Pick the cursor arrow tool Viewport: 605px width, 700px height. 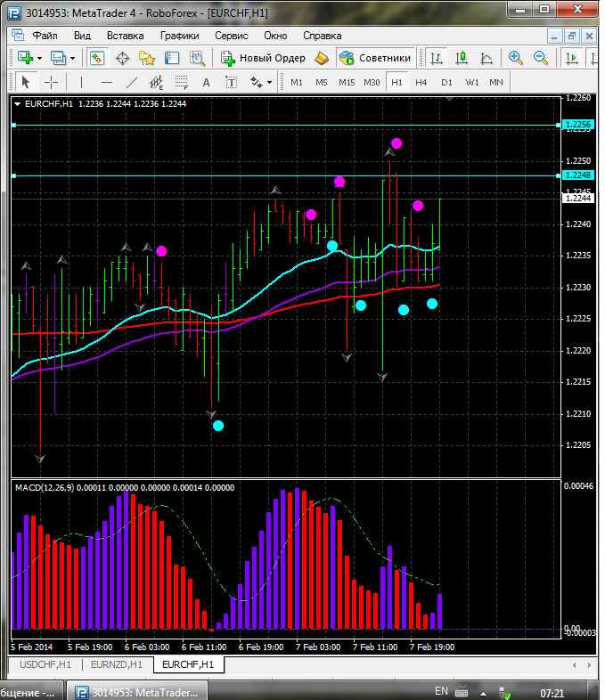tap(25, 82)
